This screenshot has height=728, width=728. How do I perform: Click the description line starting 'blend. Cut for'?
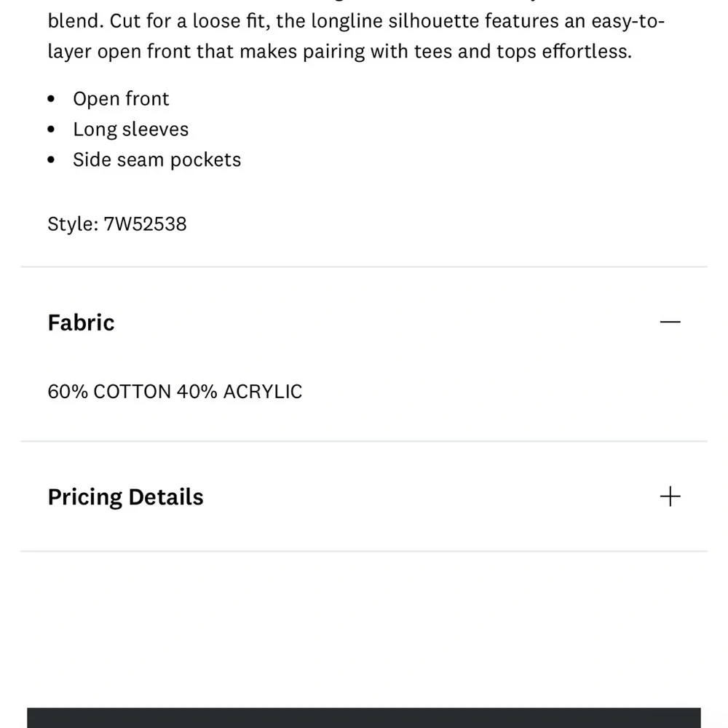(x=356, y=21)
